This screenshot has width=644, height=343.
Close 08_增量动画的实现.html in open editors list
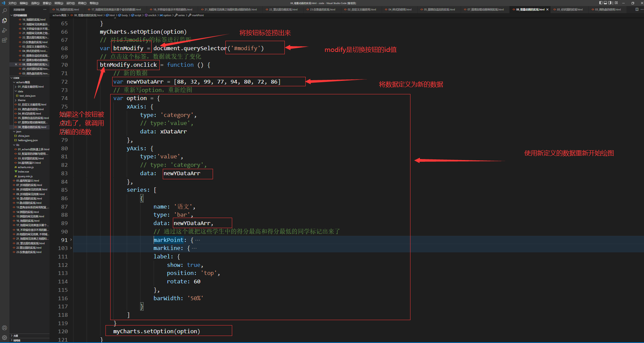click(16, 64)
